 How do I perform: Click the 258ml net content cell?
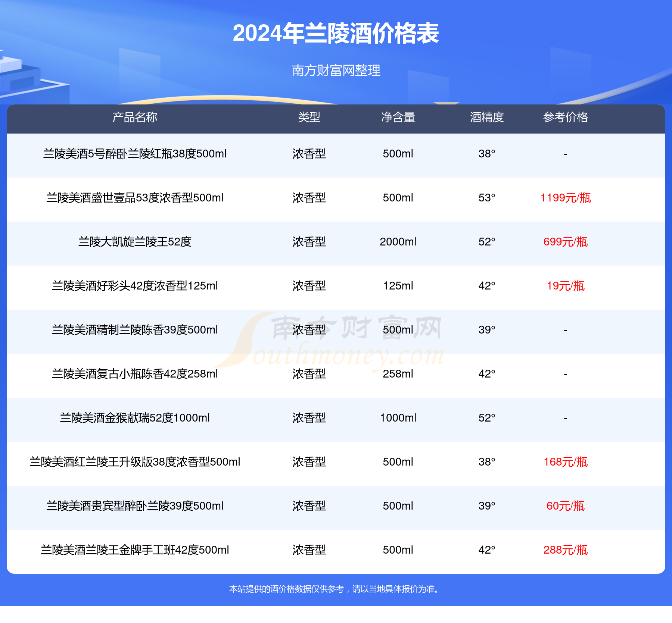point(398,374)
